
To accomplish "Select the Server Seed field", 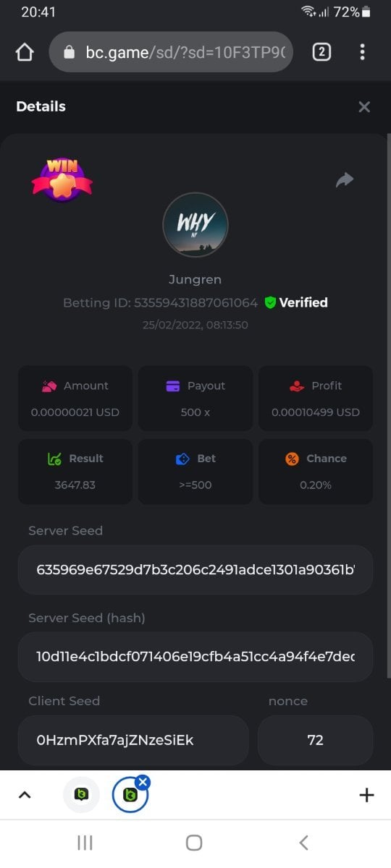I will 195,570.
